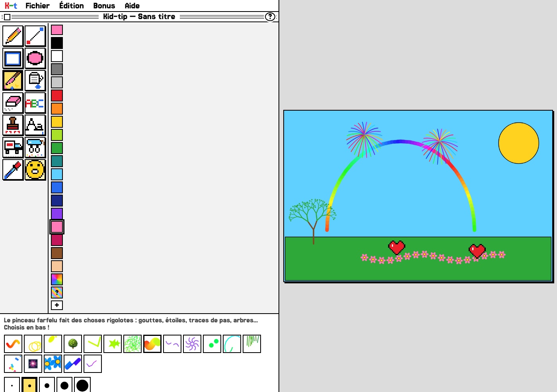Pick the black color swatch
This screenshot has width=557, height=392.
tap(57, 43)
